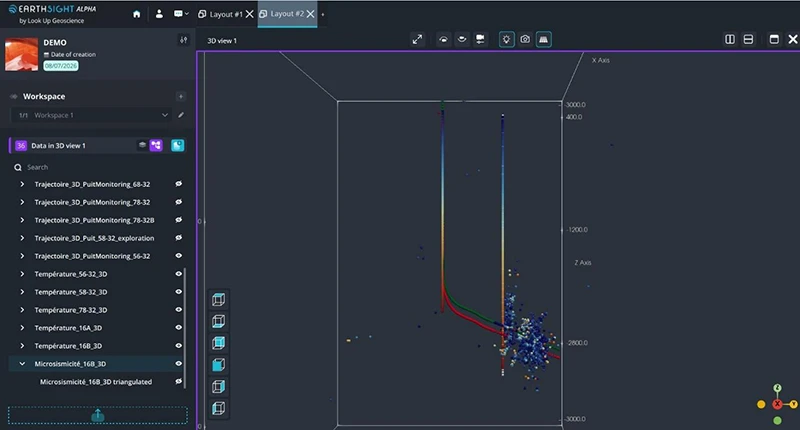
Task: Edit workspace name with pencil icon
Action: [181, 115]
